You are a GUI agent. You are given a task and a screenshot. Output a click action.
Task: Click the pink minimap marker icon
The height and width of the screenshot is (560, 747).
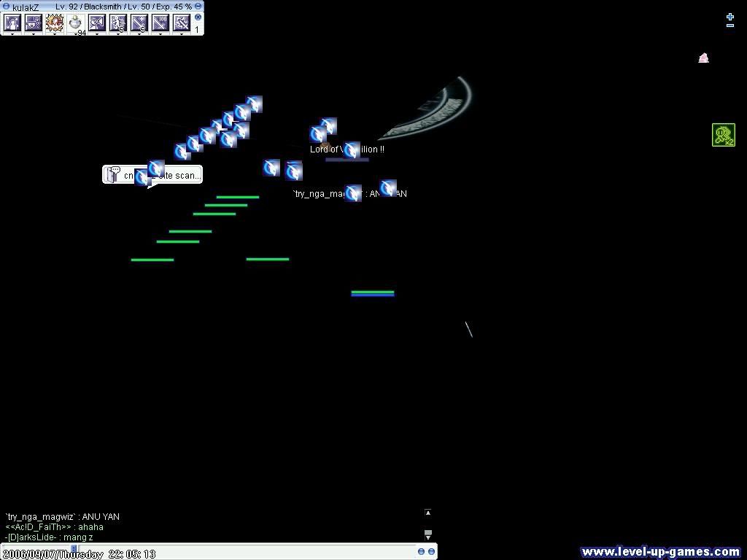click(703, 58)
